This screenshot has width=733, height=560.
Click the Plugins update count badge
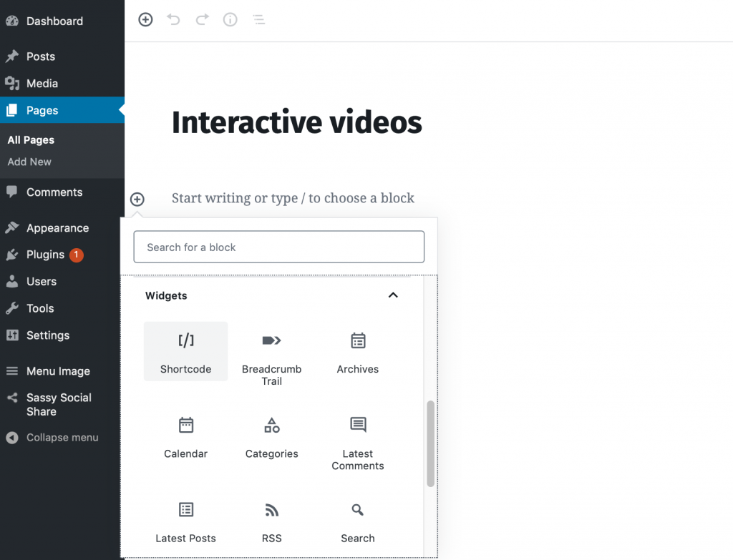[77, 255]
